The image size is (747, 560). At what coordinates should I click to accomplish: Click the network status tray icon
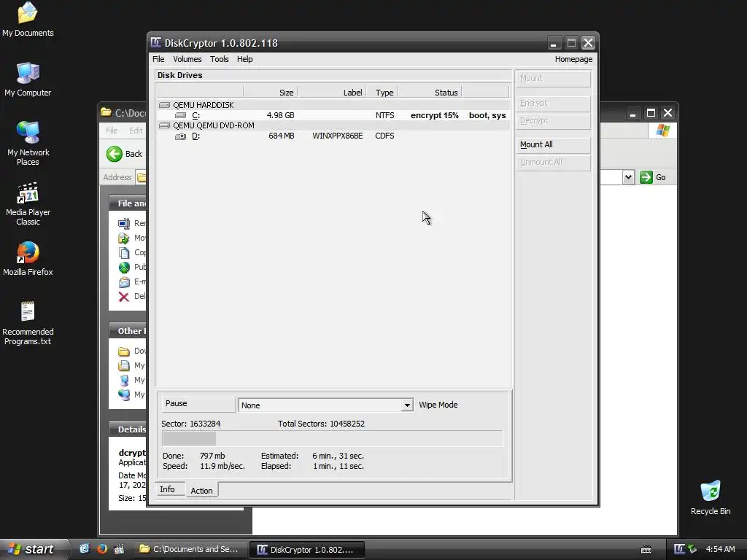[x=692, y=549]
